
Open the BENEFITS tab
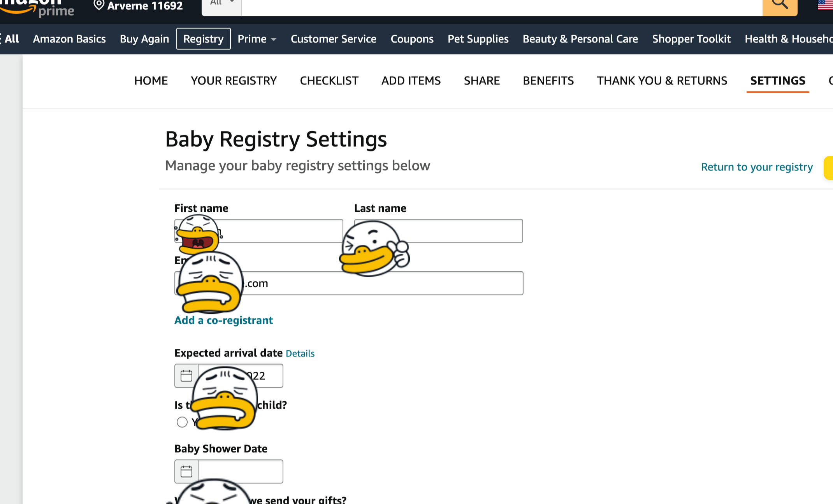click(x=548, y=81)
